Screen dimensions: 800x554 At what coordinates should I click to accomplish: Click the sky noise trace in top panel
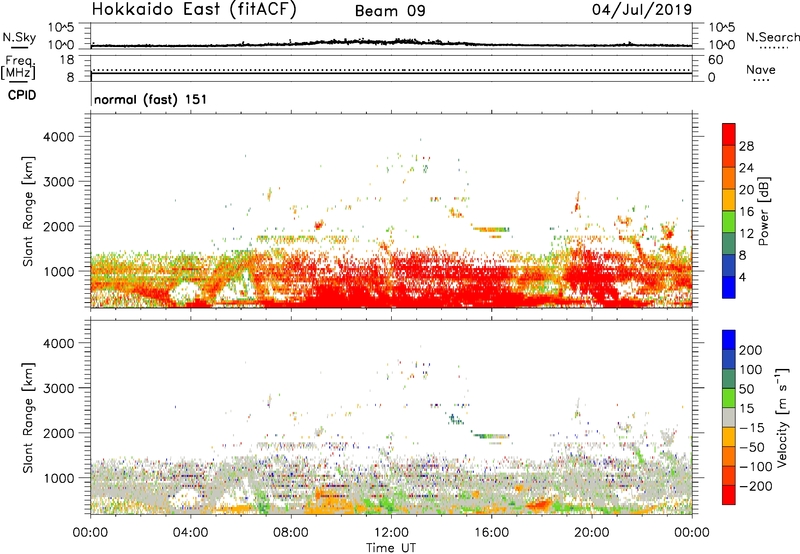pos(391,43)
